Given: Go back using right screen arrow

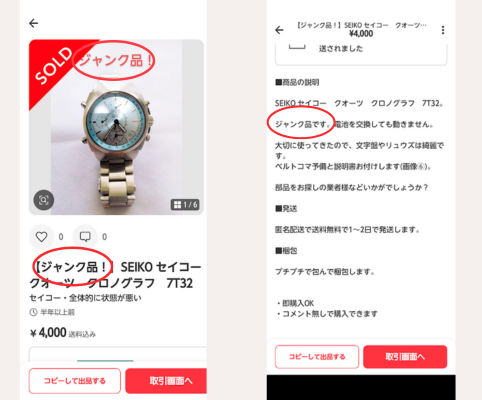Looking at the screenshot, I should [x=279, y=30].
